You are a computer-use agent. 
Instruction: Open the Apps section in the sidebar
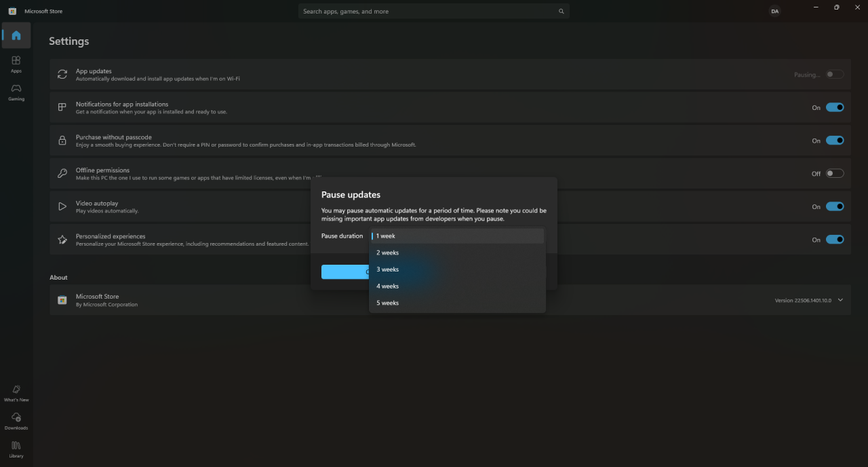[16, 63]
